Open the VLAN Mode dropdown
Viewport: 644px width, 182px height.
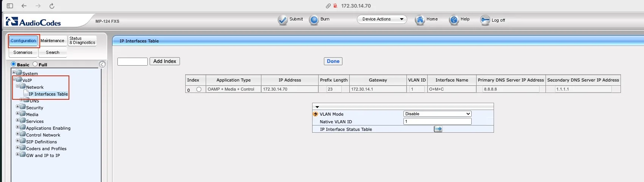(438, 114)
